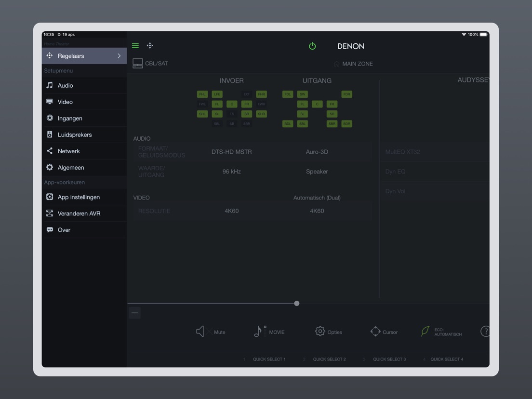Viewport: 532px width, 399px height.
Task: Select the MAIN ZONE home icon
Action: pos(336,64)
